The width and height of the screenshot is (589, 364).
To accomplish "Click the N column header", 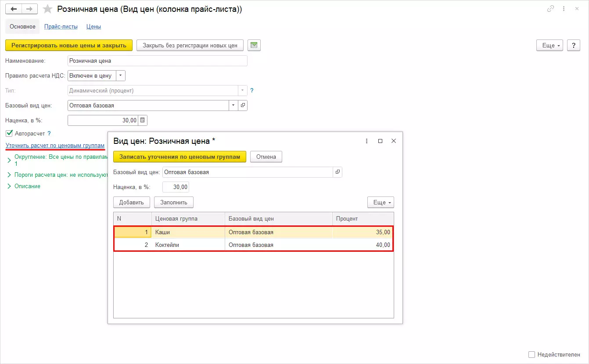I will (x=132, y=218).
